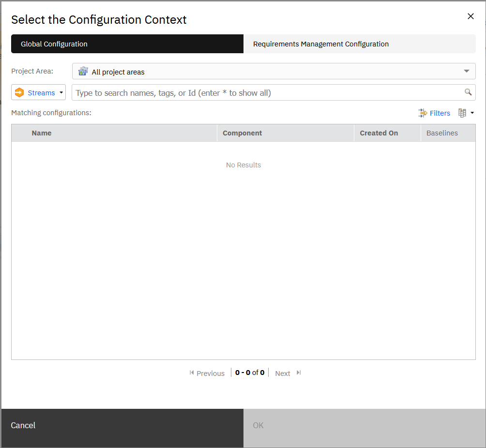Click the first-page arrow icon beside Previous
This screenshot has height=448, width=486.
192,373
